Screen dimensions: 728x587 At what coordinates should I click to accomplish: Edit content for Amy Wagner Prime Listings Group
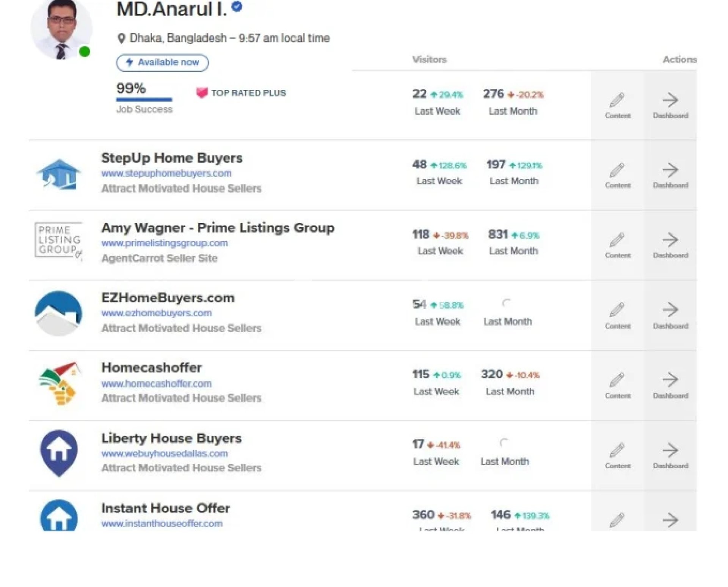point(617,240)
